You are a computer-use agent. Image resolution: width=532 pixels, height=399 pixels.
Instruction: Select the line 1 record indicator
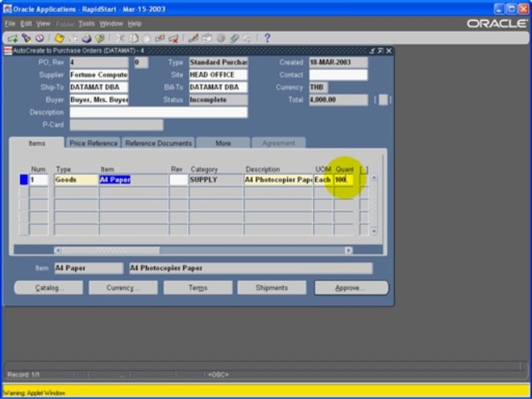[23, 180]
